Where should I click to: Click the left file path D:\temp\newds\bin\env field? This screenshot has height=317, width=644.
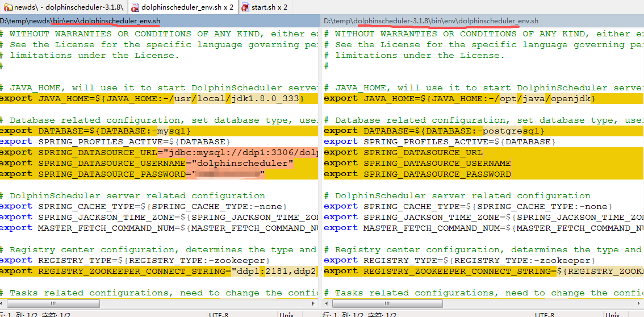160,20
